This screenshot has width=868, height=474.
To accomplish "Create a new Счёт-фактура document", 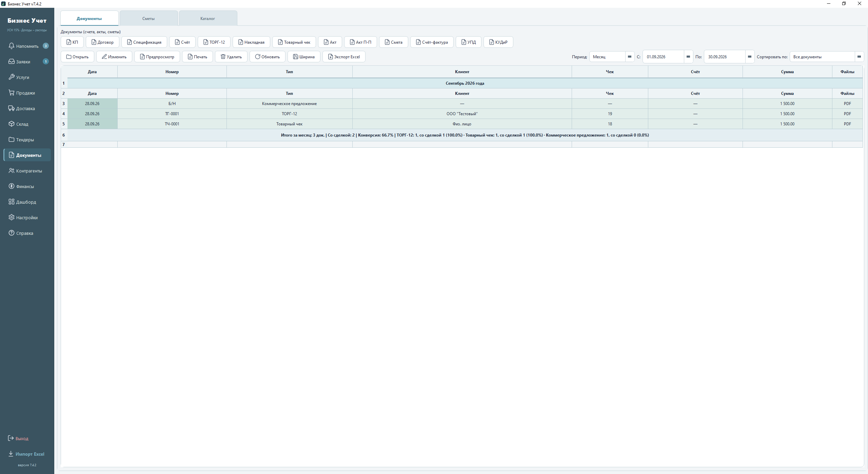I will pos(432,42).
